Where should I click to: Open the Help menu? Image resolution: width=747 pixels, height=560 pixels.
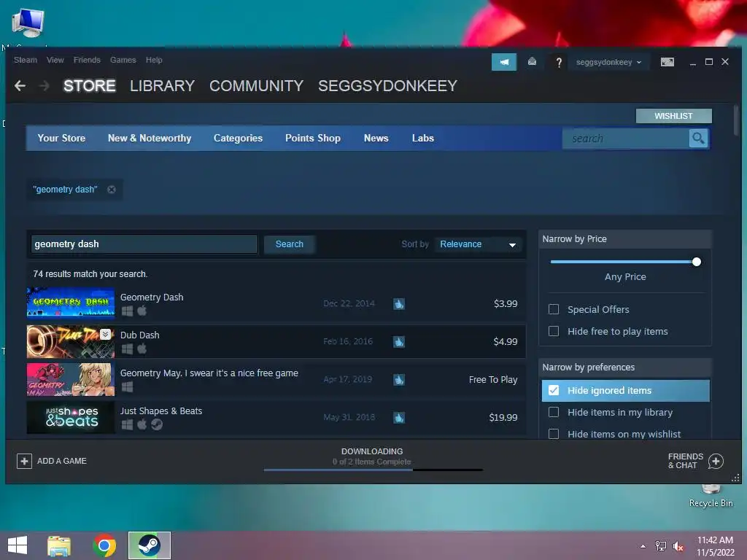[x=154, y=60]
